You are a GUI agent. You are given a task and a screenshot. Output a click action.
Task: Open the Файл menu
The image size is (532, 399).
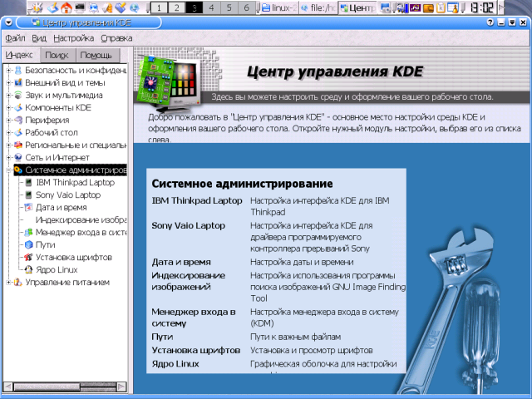(15, 38)
